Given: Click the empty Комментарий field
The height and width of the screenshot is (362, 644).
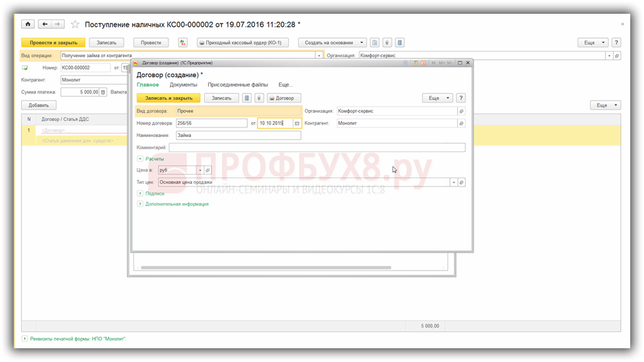Looking at the screenshot, I should point(317,147).
